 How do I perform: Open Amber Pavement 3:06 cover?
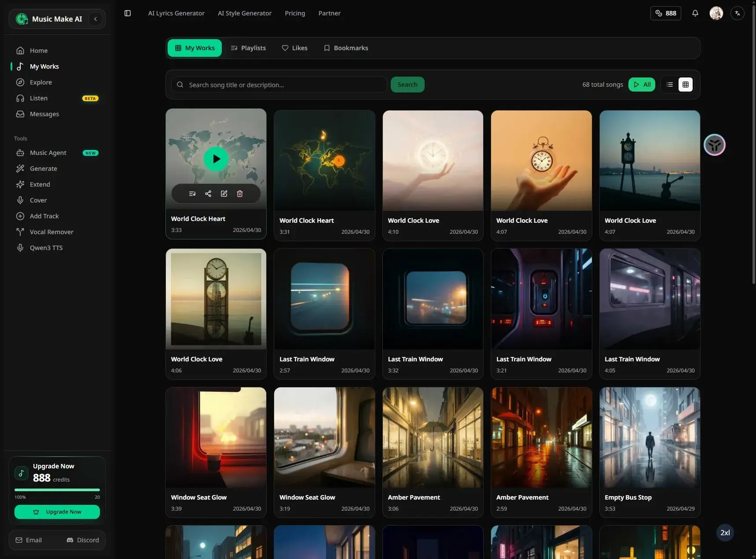433,438
